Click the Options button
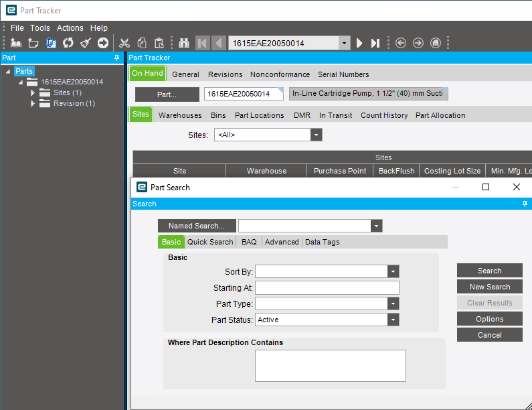The image size is (532, 410). (x=490, y=319)
